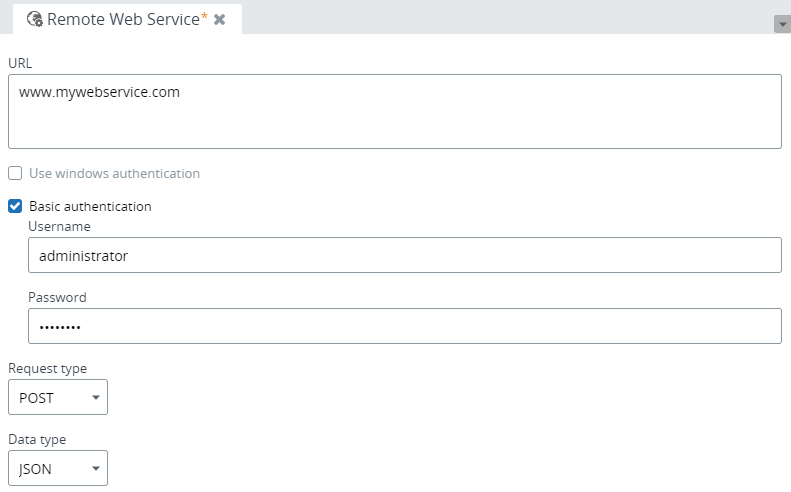Open the tab list dropdown at top right
This screenshot has height=492, width=791.
(x=782, y=25)
